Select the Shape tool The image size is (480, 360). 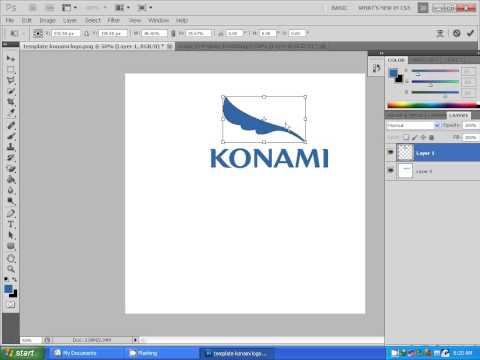tap(11, 246)
